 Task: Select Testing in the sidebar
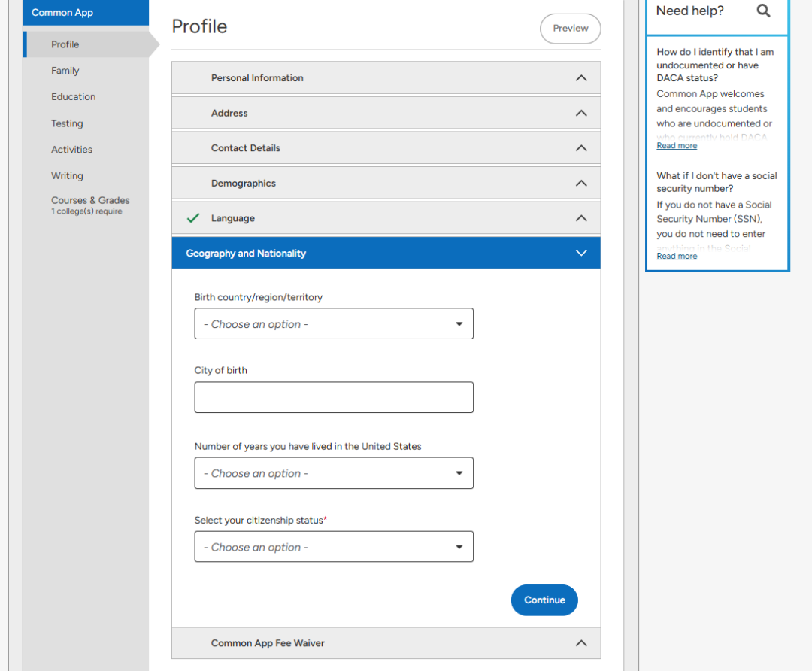[x=67, y=123]
